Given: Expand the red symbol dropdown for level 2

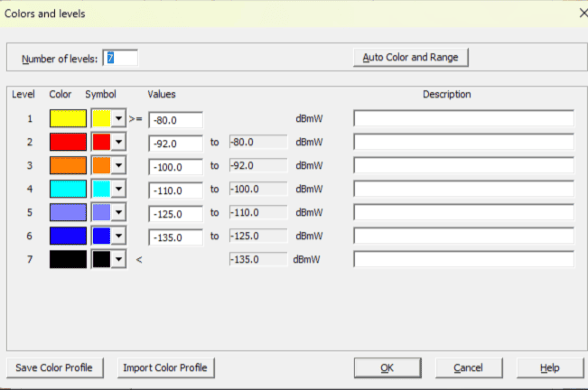Looking at the screenshot, I should (x=118, y=142).
